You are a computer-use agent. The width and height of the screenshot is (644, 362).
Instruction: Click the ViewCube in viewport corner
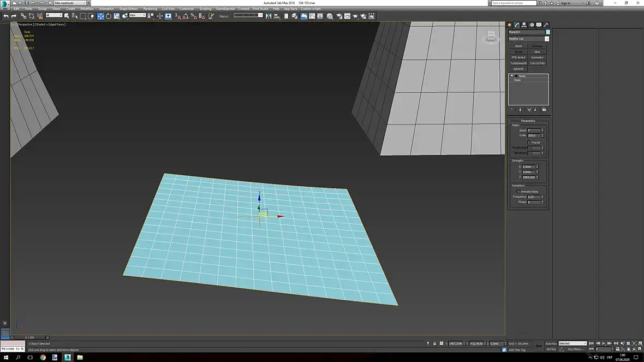491,37
